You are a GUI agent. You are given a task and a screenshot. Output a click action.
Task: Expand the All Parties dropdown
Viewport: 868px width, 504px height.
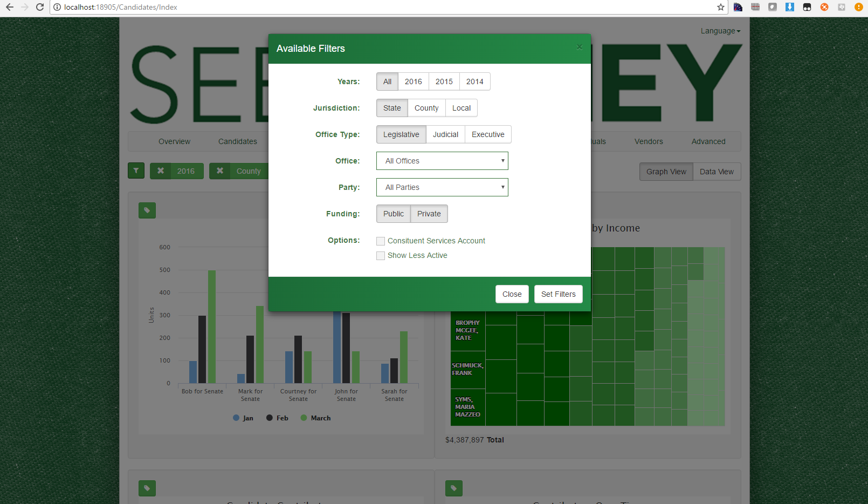point(442,187)
